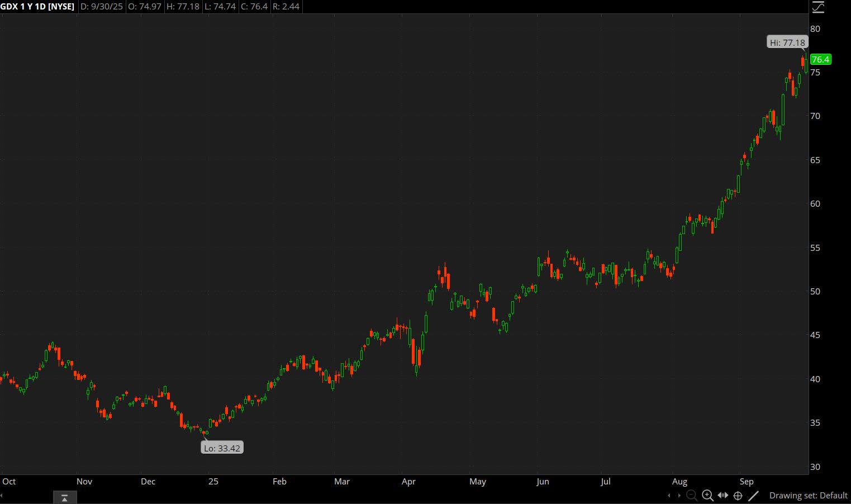851x504 pixels.
Task: Select the zoom in magnifier tool
Action: click(x=707, y=495)
